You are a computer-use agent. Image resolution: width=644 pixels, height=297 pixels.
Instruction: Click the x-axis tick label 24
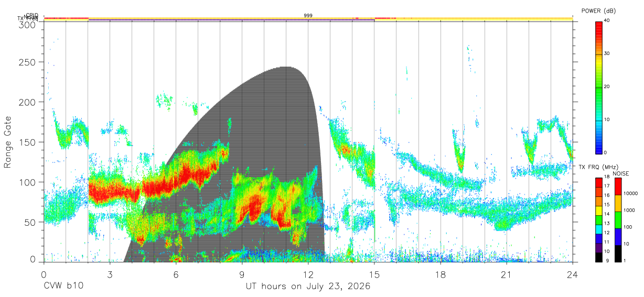click(572, 274)
